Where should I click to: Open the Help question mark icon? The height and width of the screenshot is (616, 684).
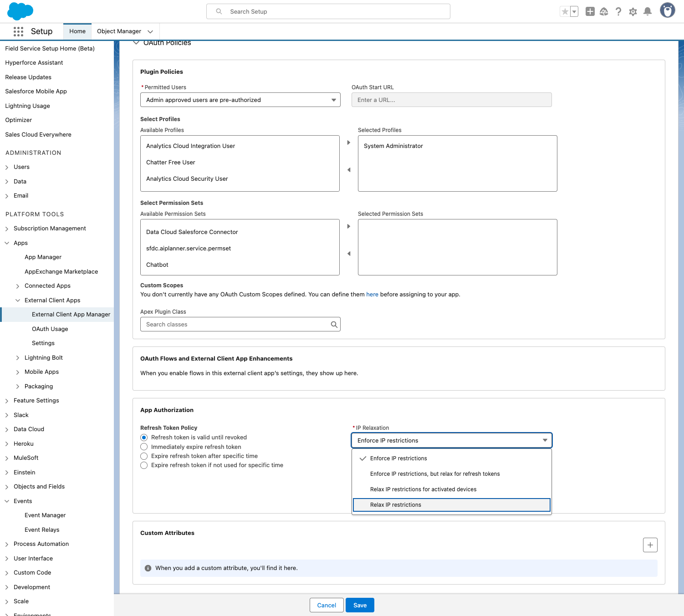click(618, 12)
